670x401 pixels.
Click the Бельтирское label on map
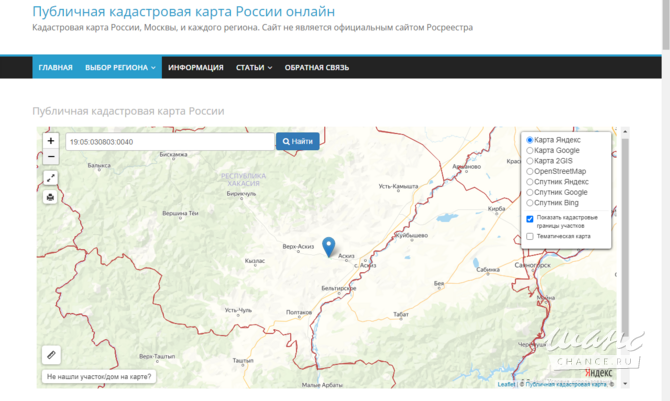(338, 288)
